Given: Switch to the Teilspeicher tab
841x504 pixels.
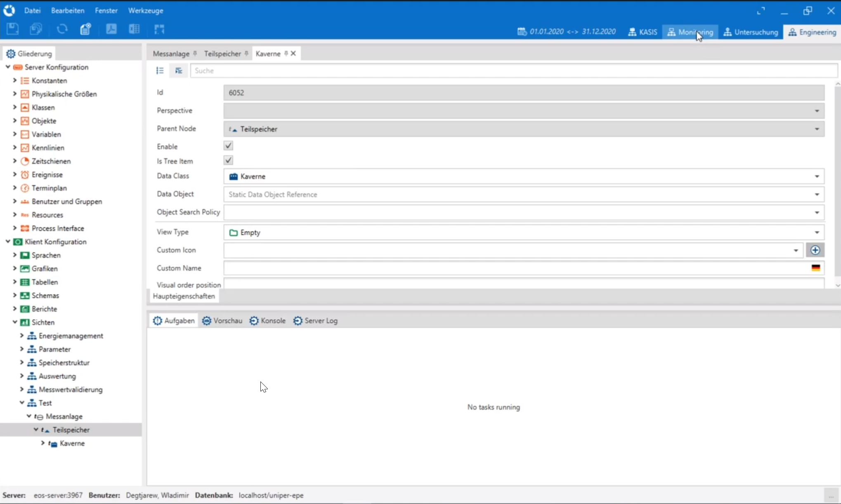Looking at the screenshot, I should tap(222, 54).
